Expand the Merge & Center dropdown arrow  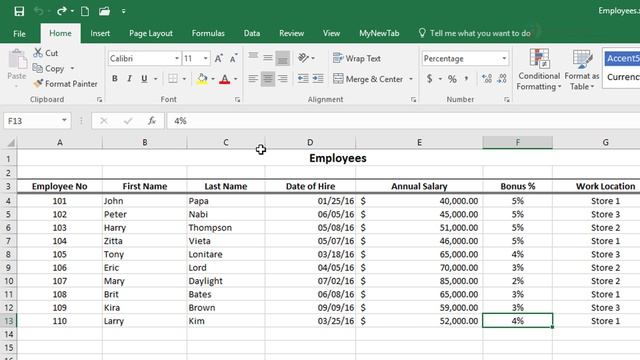pos(411,79)
